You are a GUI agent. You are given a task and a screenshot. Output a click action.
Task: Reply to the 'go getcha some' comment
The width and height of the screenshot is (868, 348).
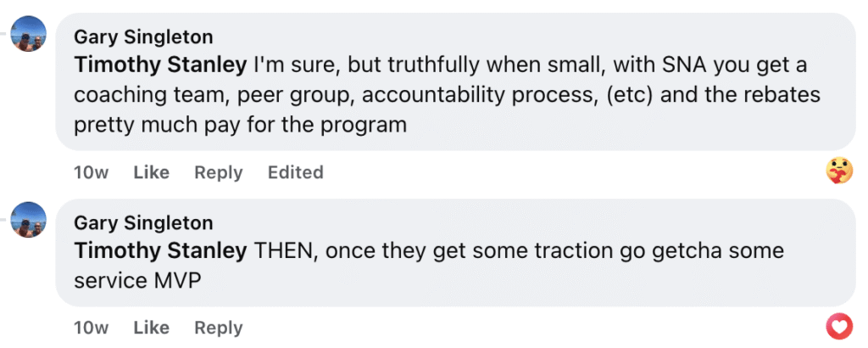[x=218, y=328]
